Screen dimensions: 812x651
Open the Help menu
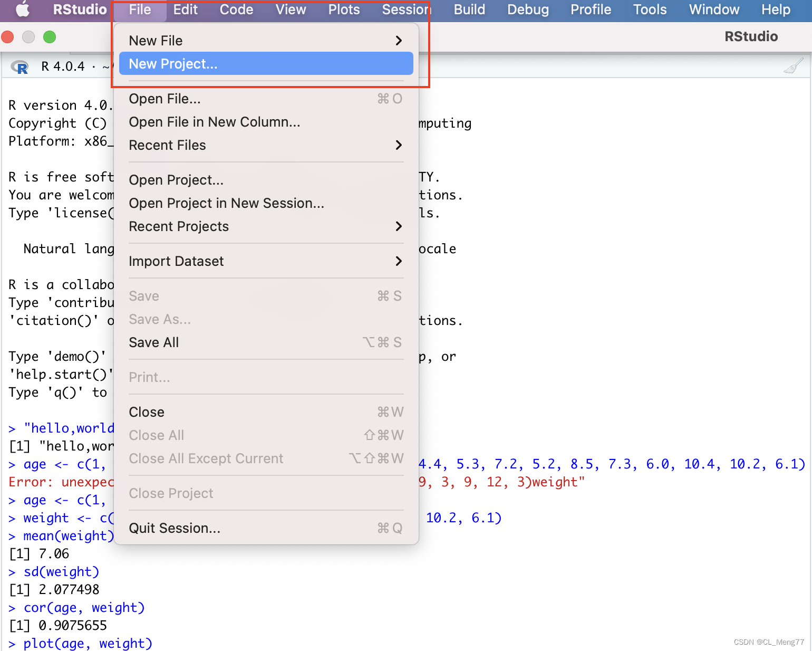[x=776, y=9]
